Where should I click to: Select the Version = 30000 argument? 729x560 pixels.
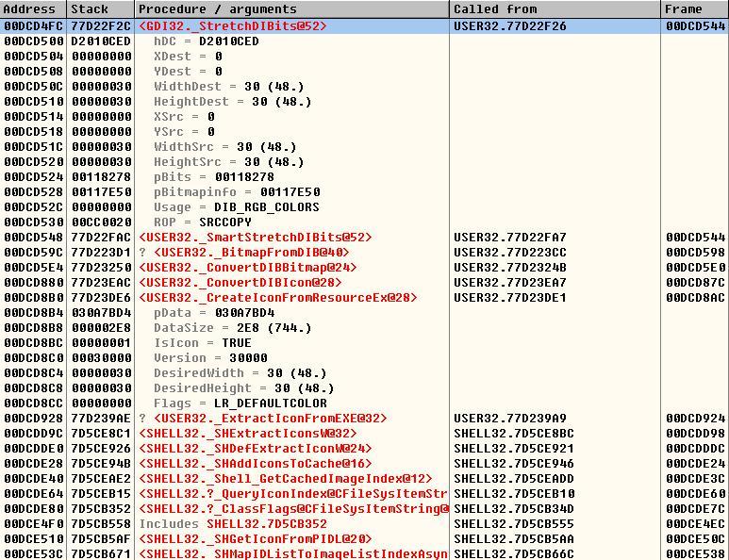point(210,358)
